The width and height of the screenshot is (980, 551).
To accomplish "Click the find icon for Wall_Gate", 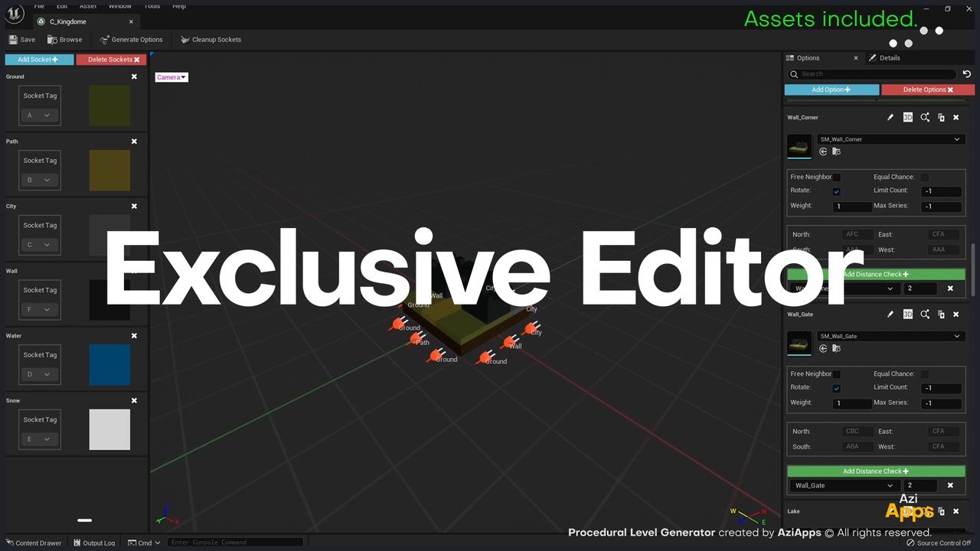I will click(x=925, y=315).
